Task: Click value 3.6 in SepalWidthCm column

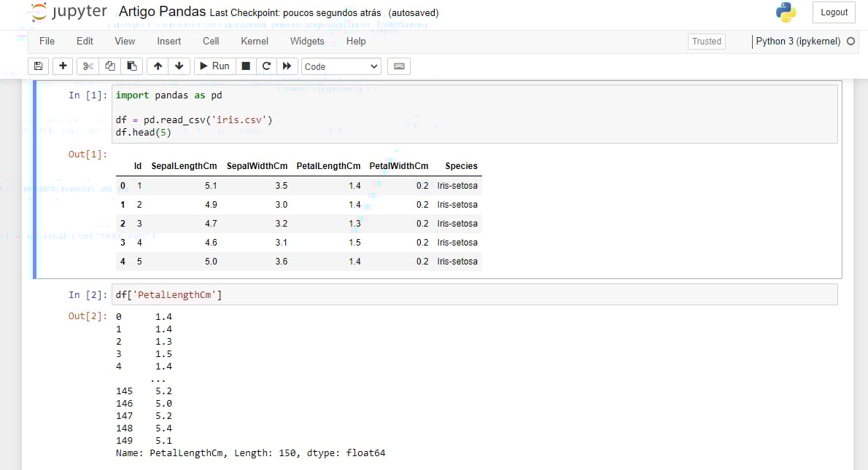Action: (282, 262)
